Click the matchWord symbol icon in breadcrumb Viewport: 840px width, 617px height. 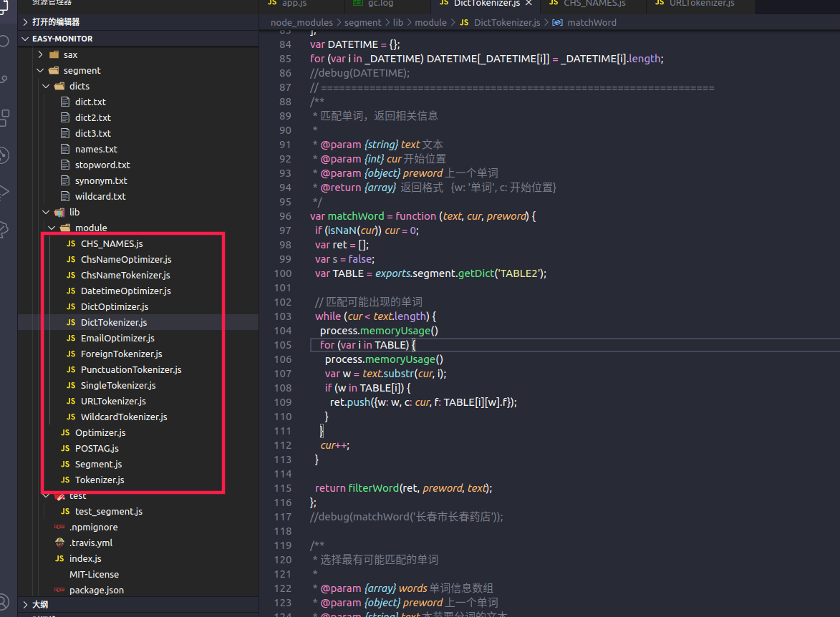click(x=557, y=22)
